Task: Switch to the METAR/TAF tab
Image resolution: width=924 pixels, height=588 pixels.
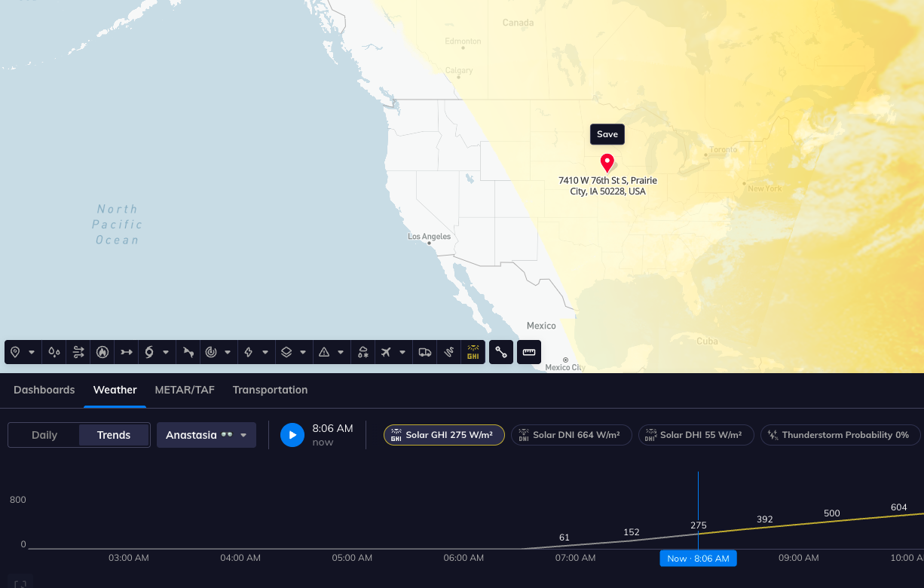Action: point(185,390)
